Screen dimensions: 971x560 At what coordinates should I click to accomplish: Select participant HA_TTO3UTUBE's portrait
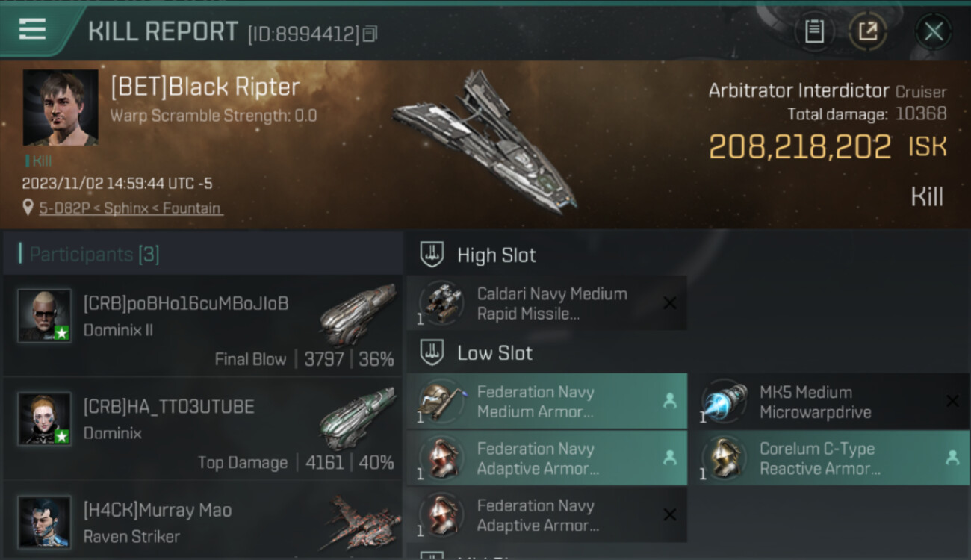pyautogui.click(x=45, y=418)
